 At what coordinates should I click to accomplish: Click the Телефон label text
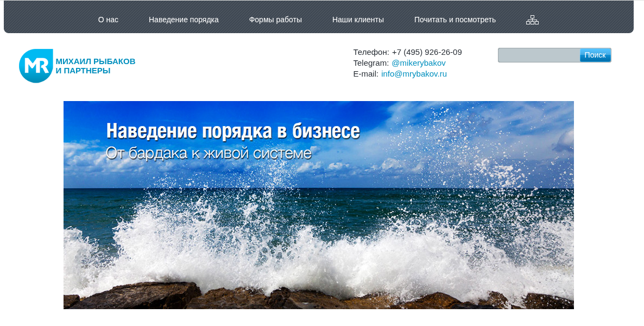pos(371,52)
